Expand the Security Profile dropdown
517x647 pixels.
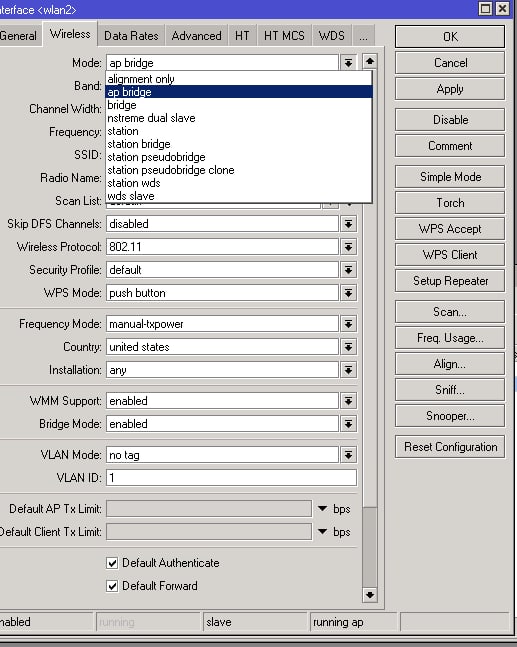tap(348, 270)
